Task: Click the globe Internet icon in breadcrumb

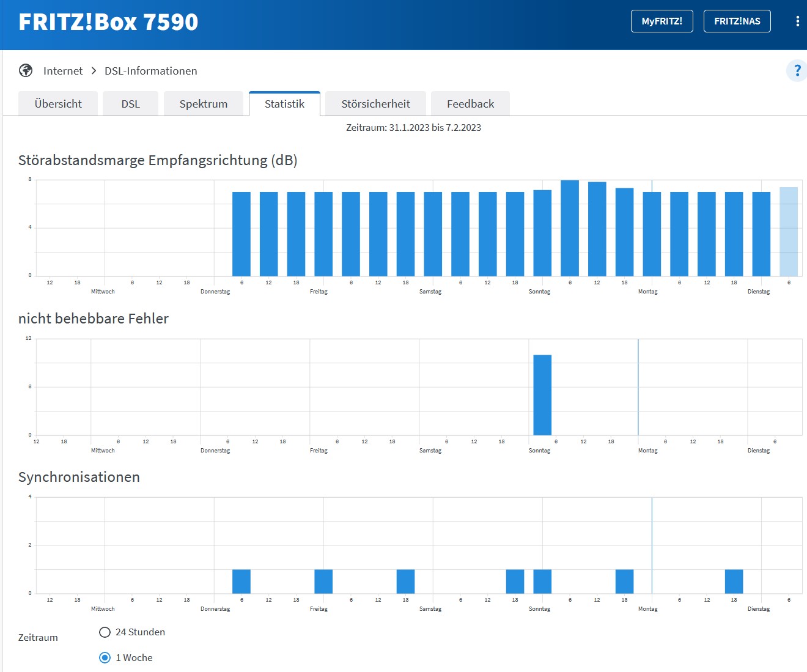Action: 26,70
